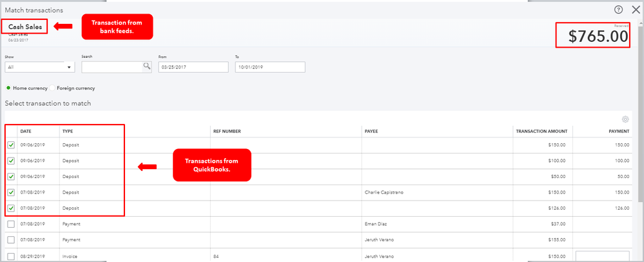The height and width of the screenshot is (262, 644).
Task: Check the $155.00 Jeruth Verano payment checkbox
Action: 11,240
